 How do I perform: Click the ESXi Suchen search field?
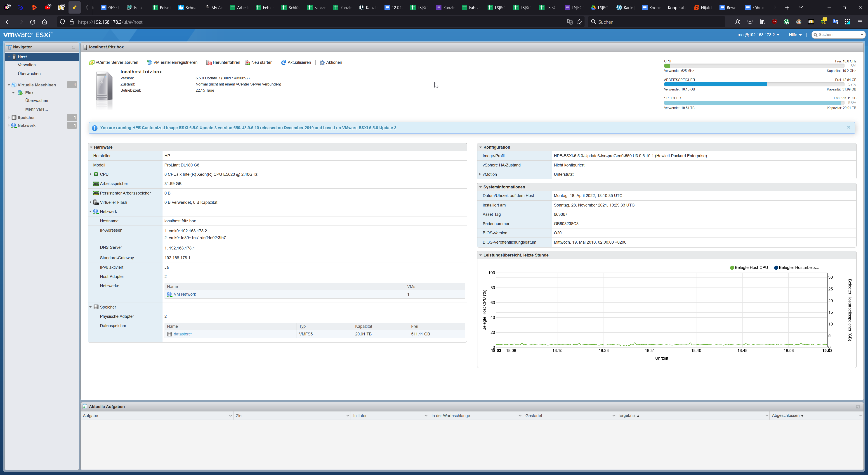838,35
